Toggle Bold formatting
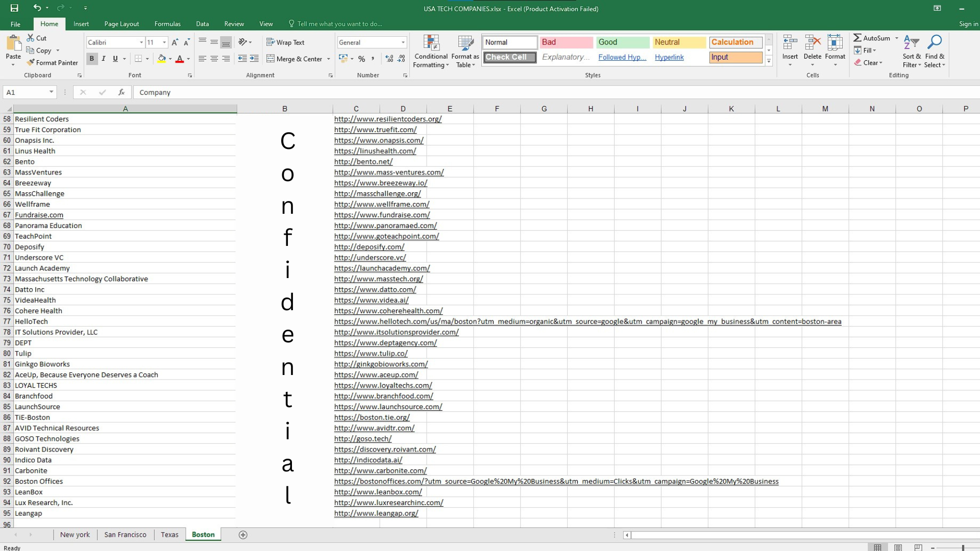Image resolution: width=980 pixels, height=551 pixels. point(92,59)
